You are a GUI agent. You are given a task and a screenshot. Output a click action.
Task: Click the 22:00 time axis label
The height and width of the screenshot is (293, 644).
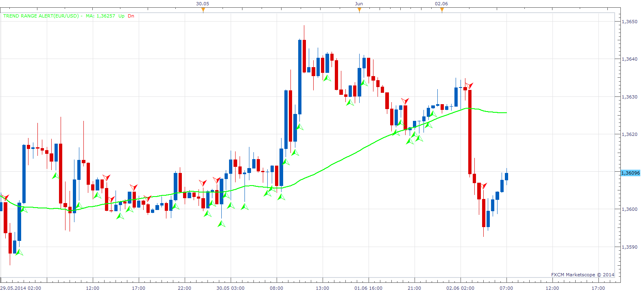pyautogui.click(x=184, y=288)
